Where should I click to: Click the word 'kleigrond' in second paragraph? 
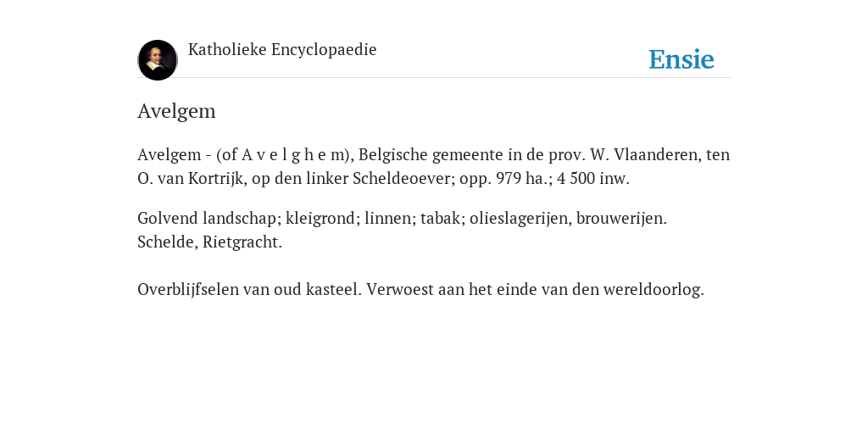[x=320, y=218]
